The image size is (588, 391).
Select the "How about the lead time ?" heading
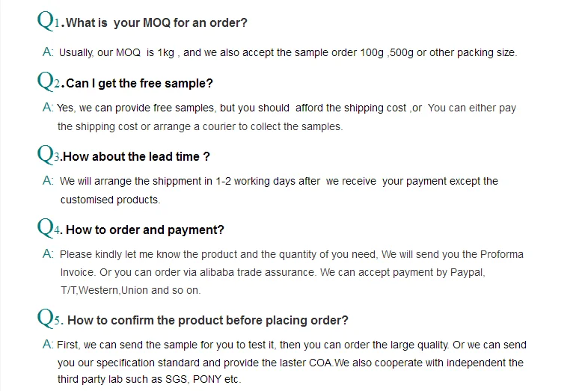click(136, 157)
